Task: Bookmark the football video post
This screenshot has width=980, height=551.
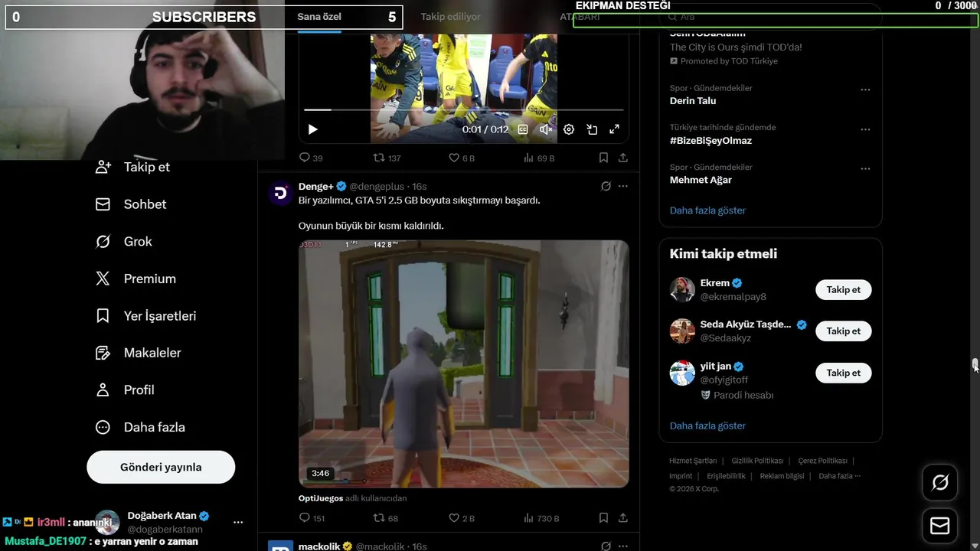Action: point(603,158)
